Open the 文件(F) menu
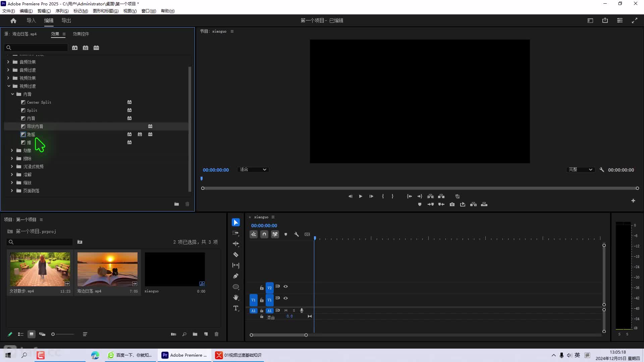Image resolution: width=644 pixels, height=362 pixels. (8, 11)
